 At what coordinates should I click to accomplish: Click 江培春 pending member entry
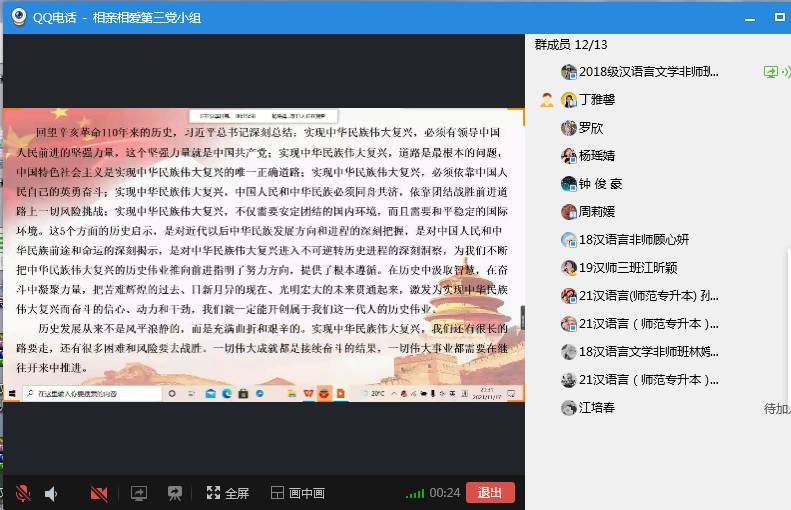click(596, 408)
